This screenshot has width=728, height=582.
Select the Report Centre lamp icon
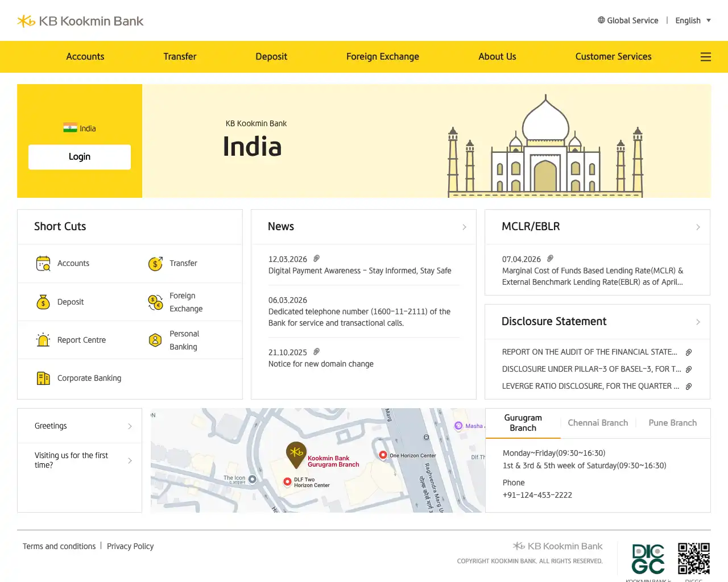(43, 339)
